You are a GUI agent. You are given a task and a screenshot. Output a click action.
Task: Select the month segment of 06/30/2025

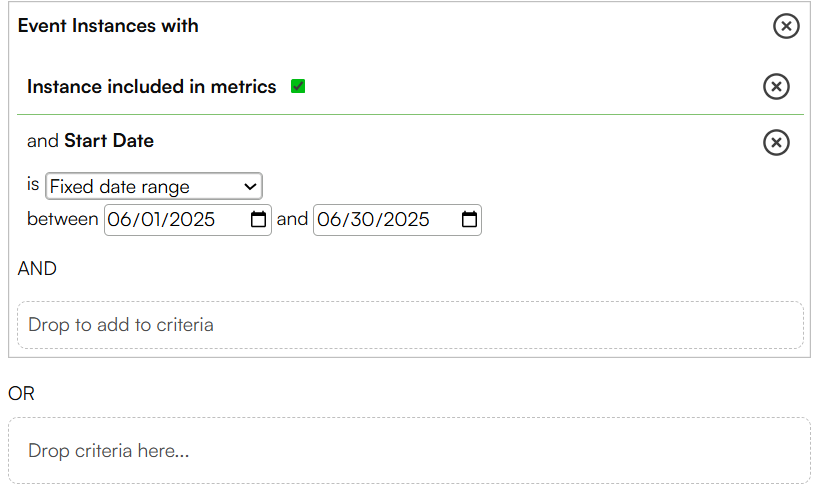tap(329, 219)
